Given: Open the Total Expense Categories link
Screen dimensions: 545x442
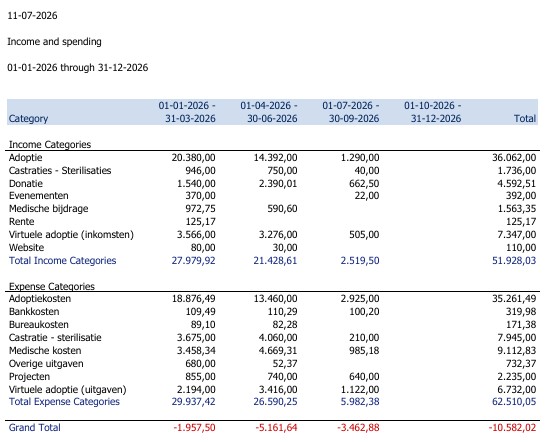Looking at the screenshot, I should point(64,402).
